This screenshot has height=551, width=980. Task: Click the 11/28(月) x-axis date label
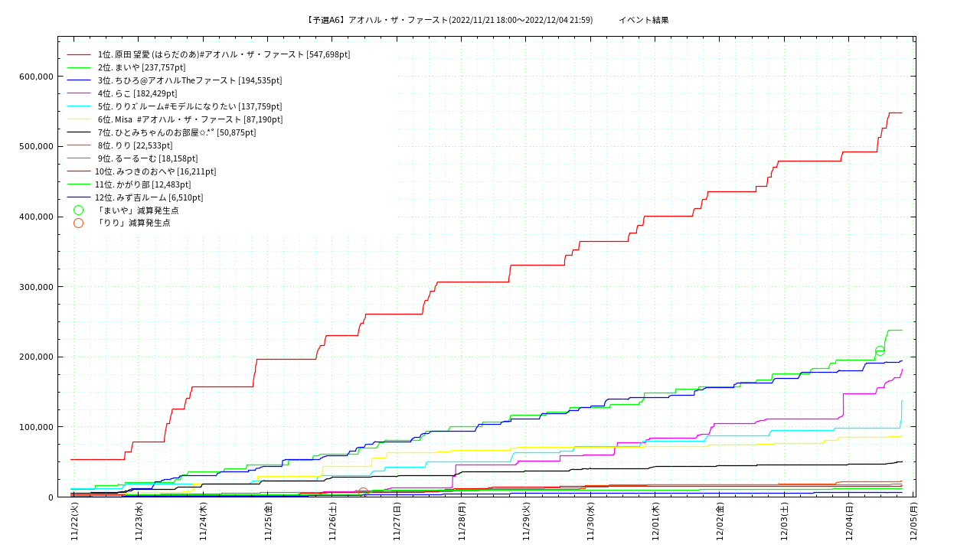click(x=462, y=521)
